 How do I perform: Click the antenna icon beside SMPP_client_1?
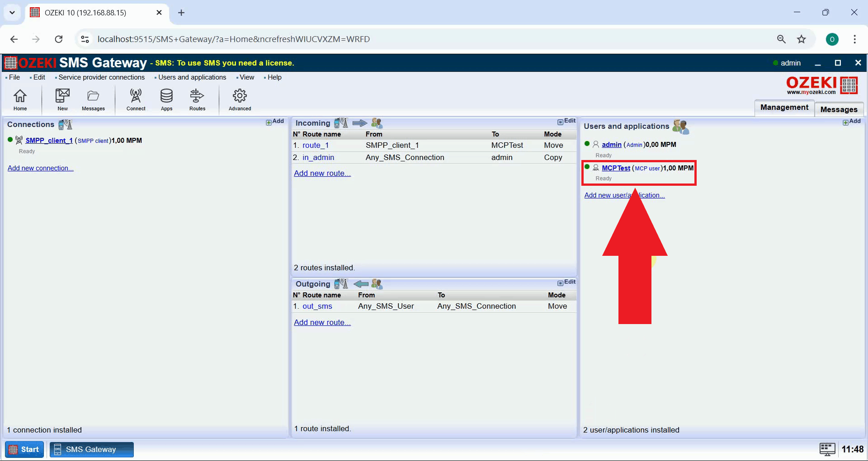[x=19, y=140]
